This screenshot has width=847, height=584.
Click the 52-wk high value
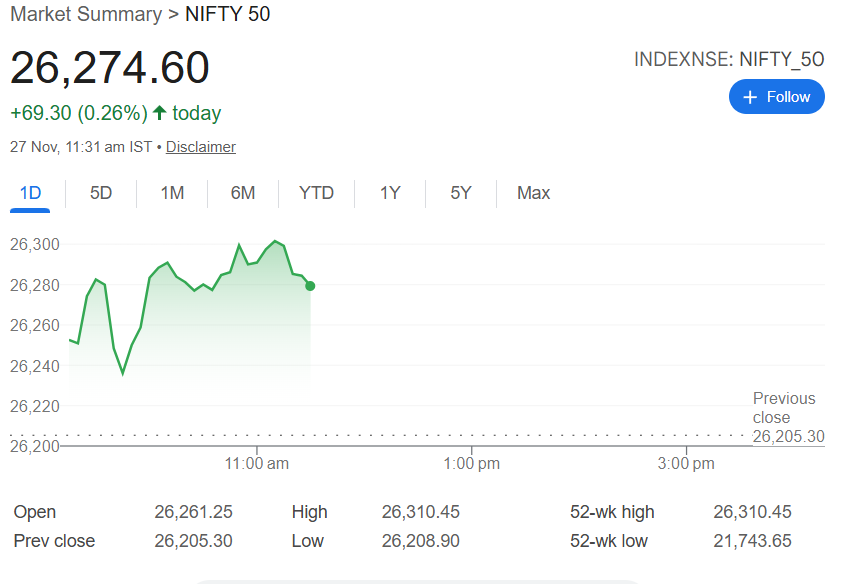tap(752, 512)
